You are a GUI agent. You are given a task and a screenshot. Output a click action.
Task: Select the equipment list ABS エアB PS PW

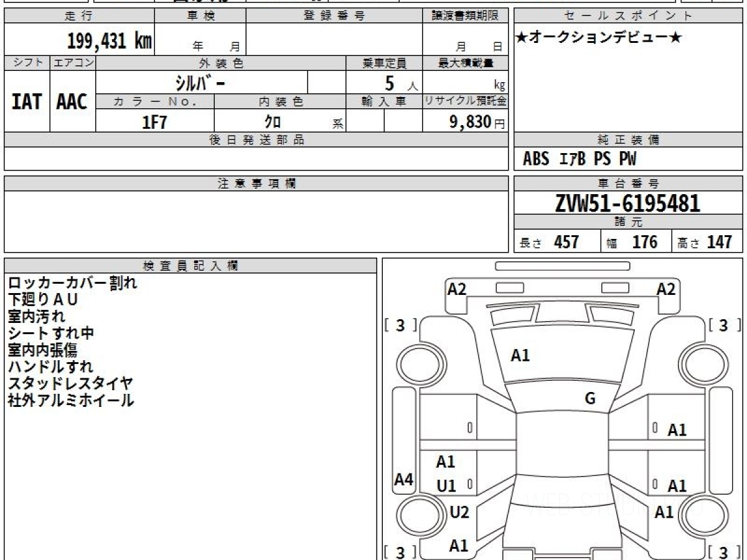click(x=580, y=159)
